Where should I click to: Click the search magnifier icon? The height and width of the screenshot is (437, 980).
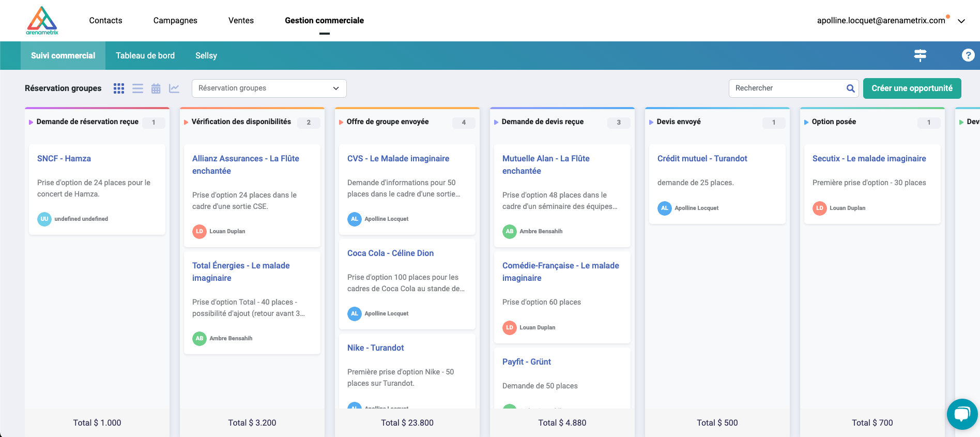click(850, 88)
